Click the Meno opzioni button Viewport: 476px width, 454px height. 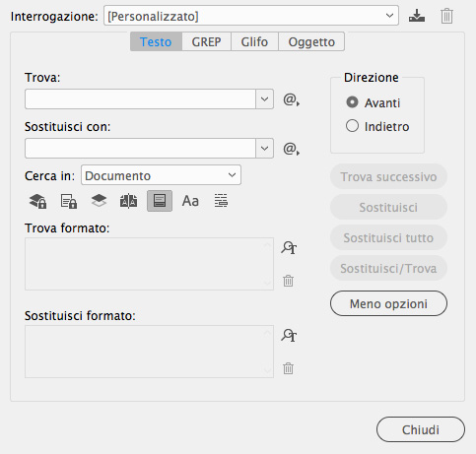pyautogui.click(x=388, y=303)
